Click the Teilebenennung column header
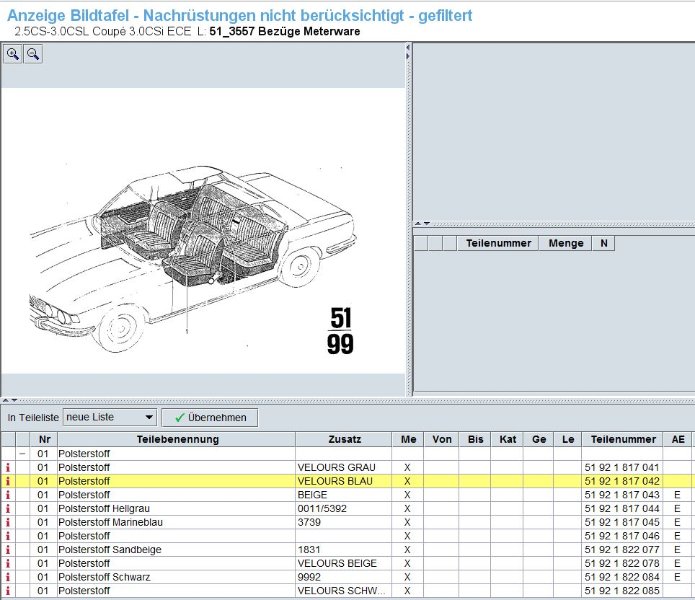This screenshot has height=600, width=695. coord(177,439)
